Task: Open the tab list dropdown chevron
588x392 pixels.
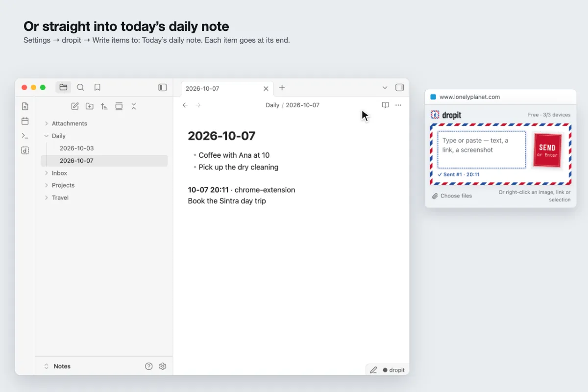Action: 385,88
